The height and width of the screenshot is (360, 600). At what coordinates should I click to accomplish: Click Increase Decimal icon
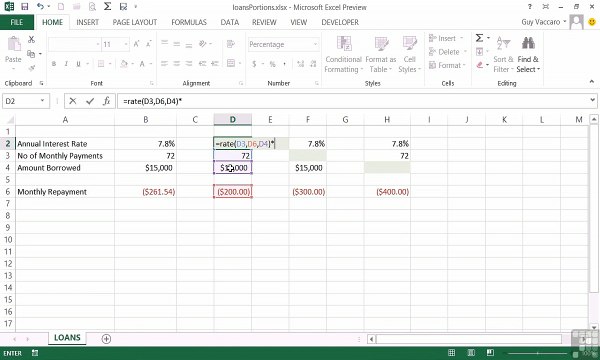[x=301, y=64]
